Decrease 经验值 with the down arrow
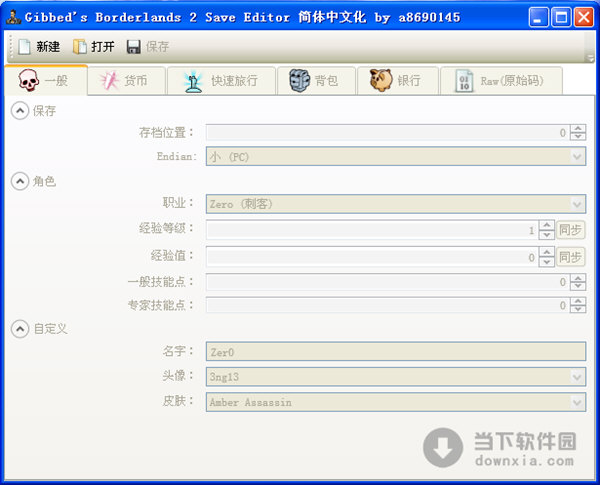600x485 pixels. coord(546,261)
